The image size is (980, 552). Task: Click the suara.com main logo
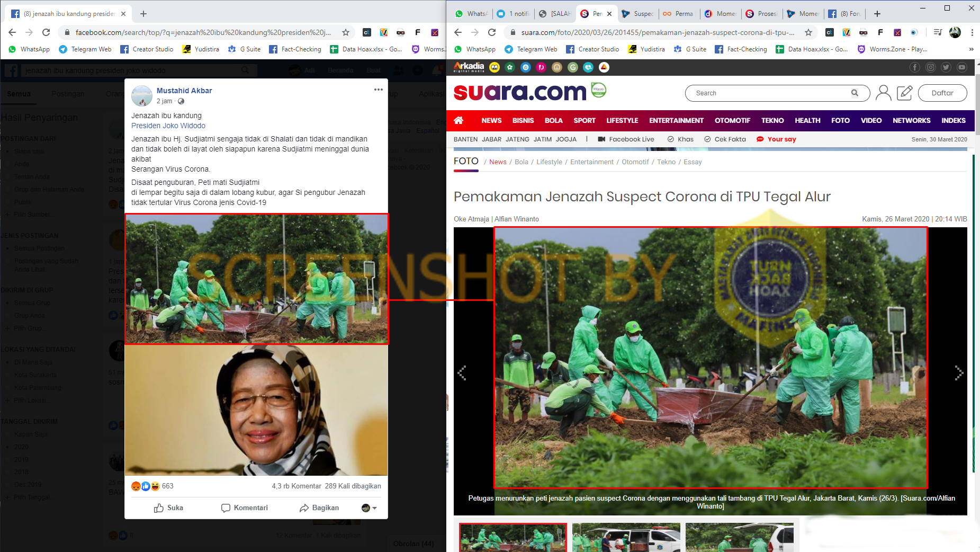coord(520,92)
